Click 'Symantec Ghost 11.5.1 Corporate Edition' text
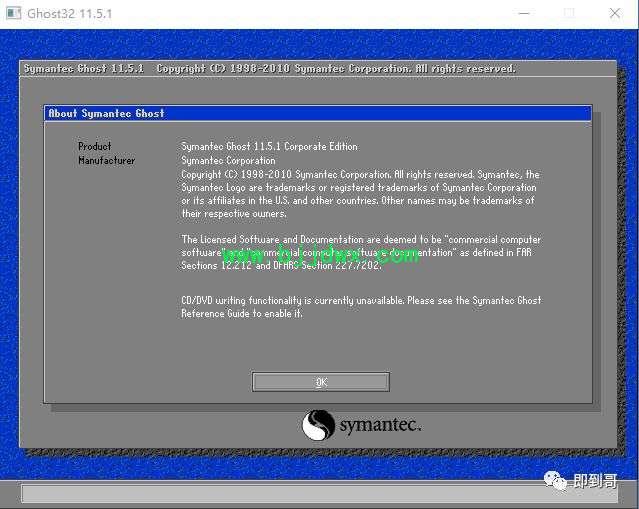The image size is (639, 509). tap(269, 146)
